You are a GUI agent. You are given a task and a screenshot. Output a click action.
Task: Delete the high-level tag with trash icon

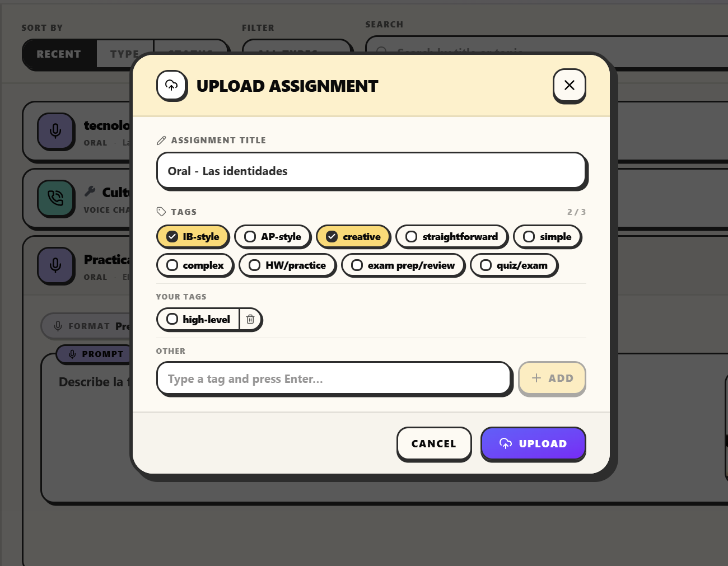[250, 319]
